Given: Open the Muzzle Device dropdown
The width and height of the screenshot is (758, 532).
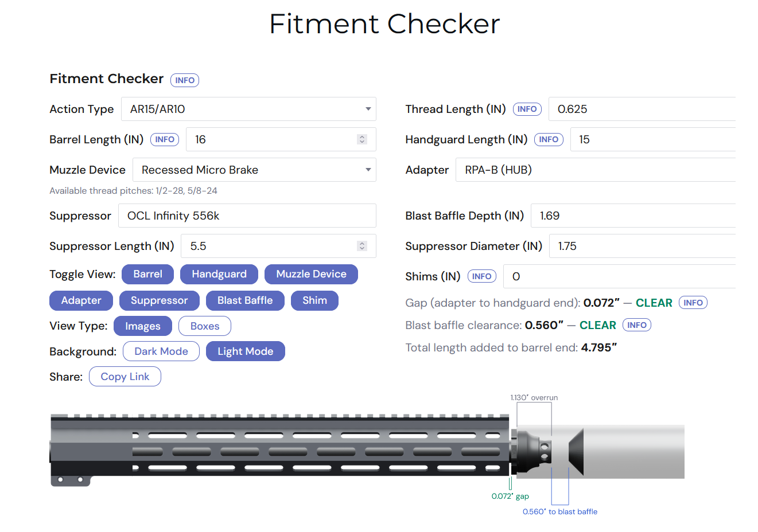Looking at the screenshot, I should [x=254, y=170].
